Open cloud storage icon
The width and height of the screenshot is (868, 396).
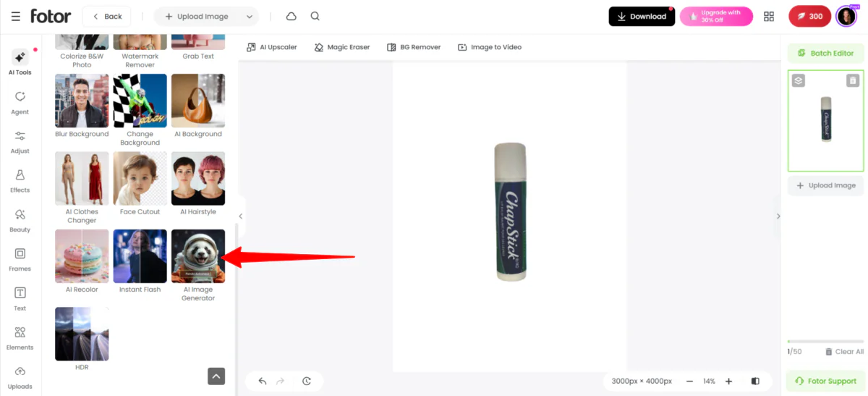292,16
